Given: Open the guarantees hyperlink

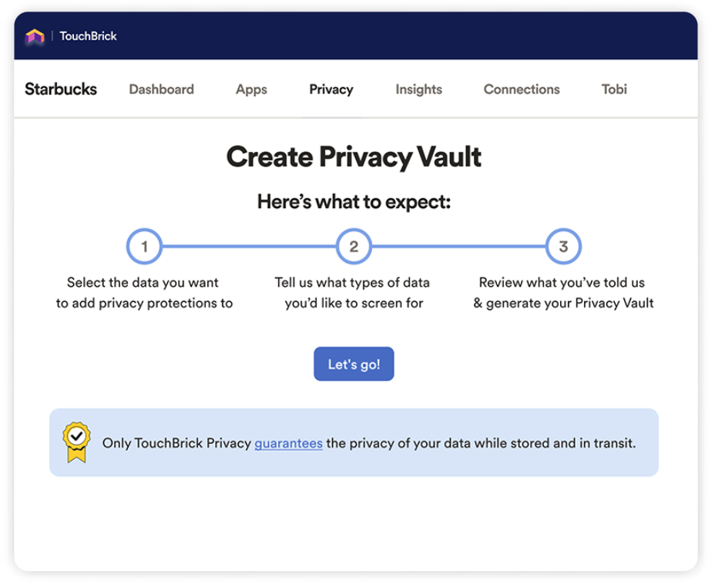Looking at the screenshot, I should pyautogui.click(x=288, y=443).
